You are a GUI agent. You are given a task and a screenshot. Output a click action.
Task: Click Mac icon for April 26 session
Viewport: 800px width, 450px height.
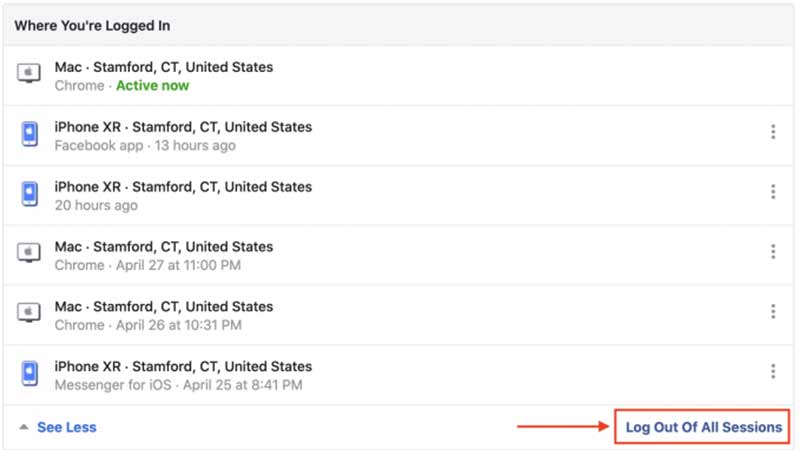[x=29, y=312]
